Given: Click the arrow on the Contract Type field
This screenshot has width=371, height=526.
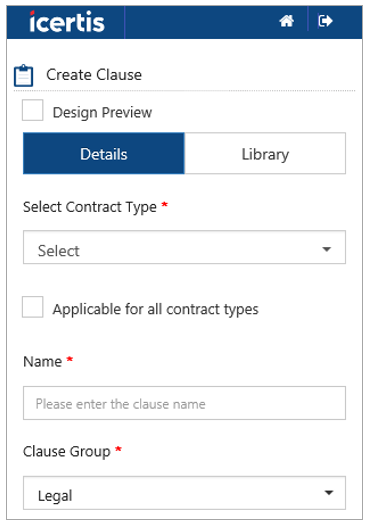Looking at the screenshot, I should point(326,249).
